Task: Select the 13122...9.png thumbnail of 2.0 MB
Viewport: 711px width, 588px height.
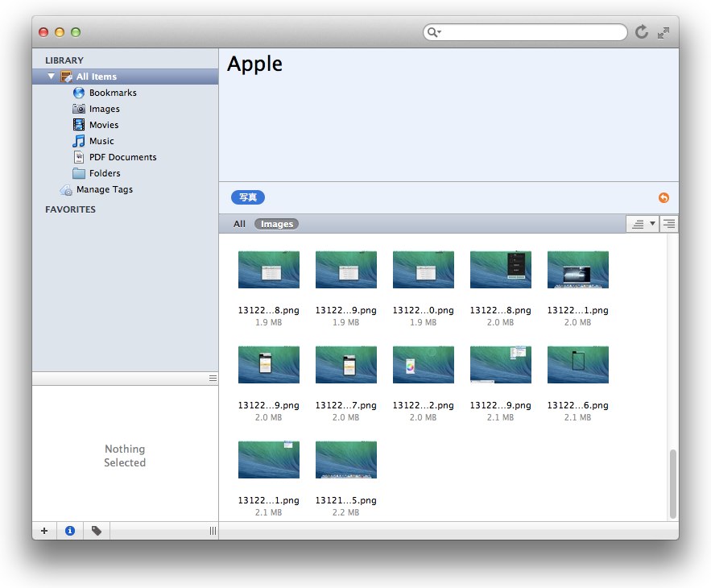Action: pos(268,365)
